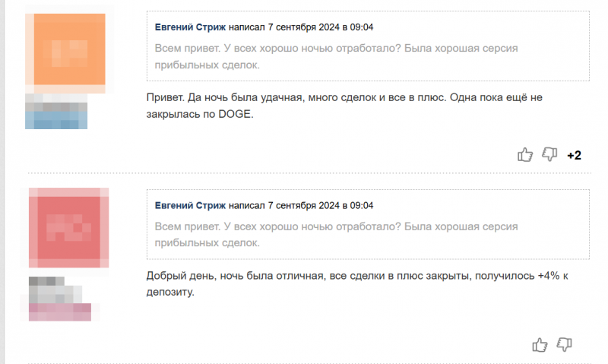
Task: Dislike the comment about +4% deposit
Action: 565,345
